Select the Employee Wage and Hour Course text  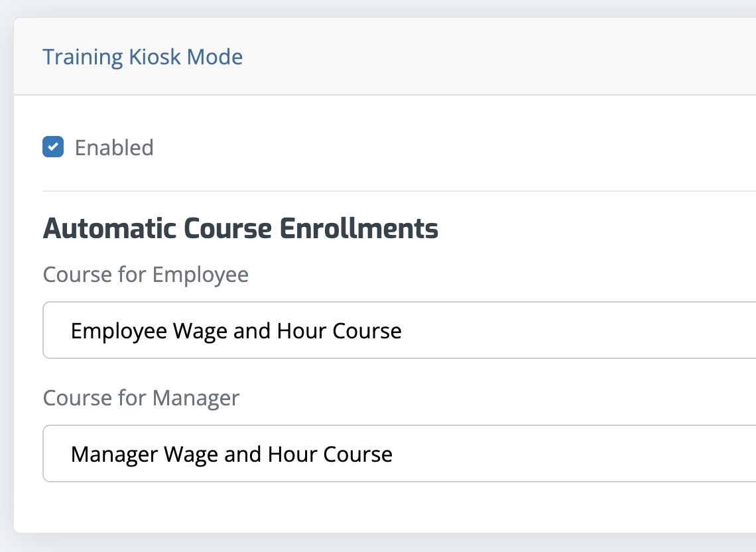coord(236,330)
